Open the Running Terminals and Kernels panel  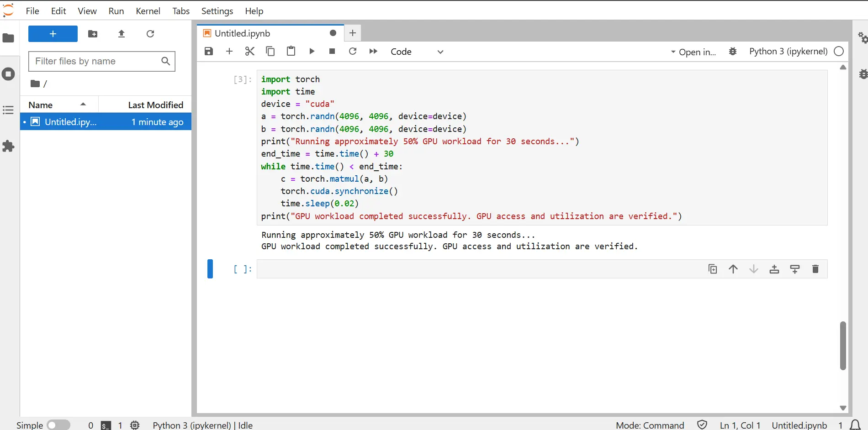pyautogui.click(x=8, y=74)
